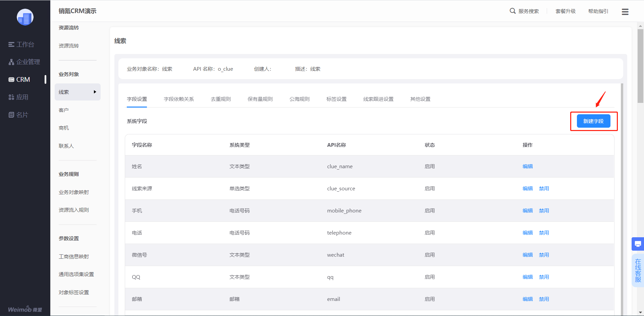Disable the 邮箱 email field
The width and height of the screenshot is (644, 316).
(x=544, y=299)
